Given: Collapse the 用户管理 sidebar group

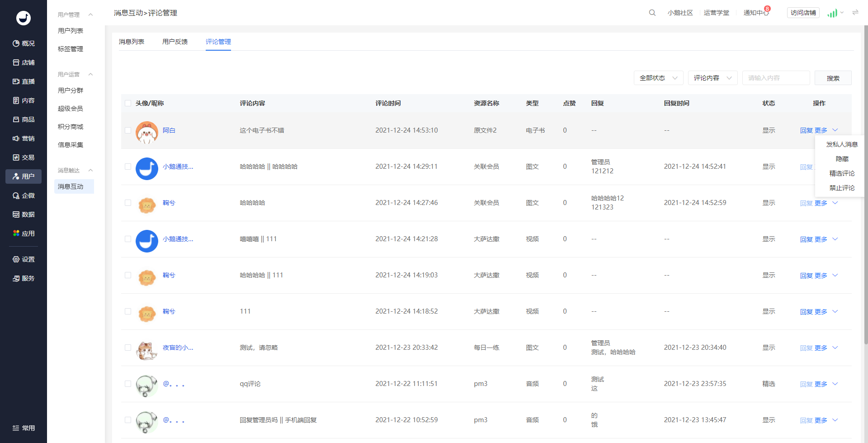Looking at the screenshot, I should [x=90, y=14].
